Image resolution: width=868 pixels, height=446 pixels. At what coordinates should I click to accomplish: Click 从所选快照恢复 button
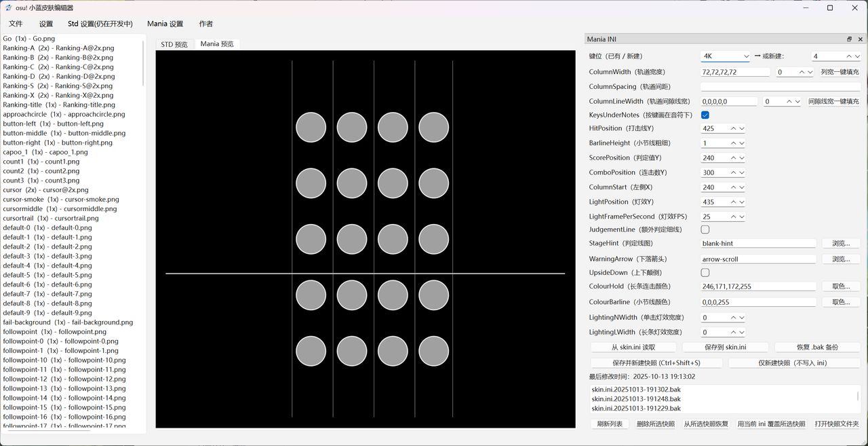[x=706, y=424]
